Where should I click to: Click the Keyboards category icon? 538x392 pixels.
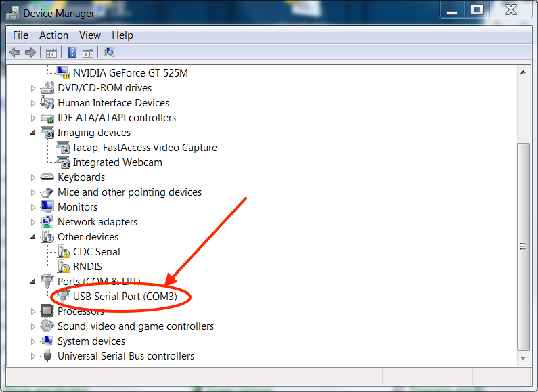(x=47, y=177)
